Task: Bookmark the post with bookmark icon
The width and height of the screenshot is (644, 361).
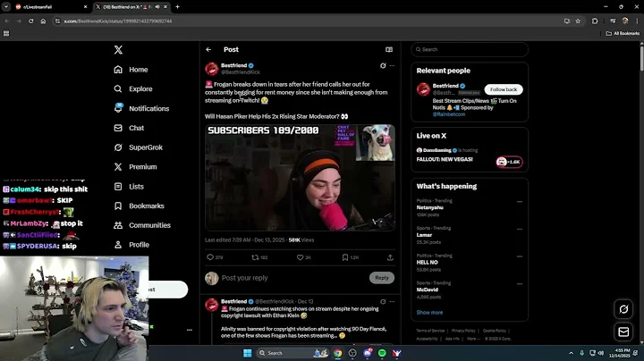Action: pos(345,257)
